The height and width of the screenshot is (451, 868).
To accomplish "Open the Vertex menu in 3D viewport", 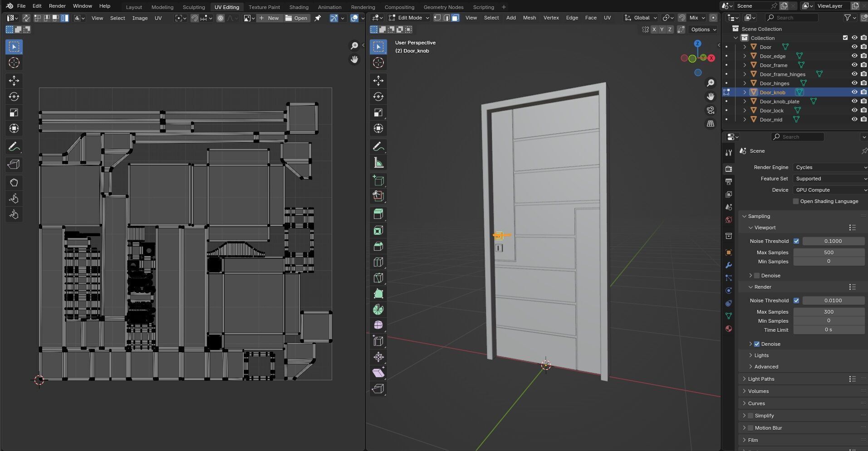I will coord(551,18).
